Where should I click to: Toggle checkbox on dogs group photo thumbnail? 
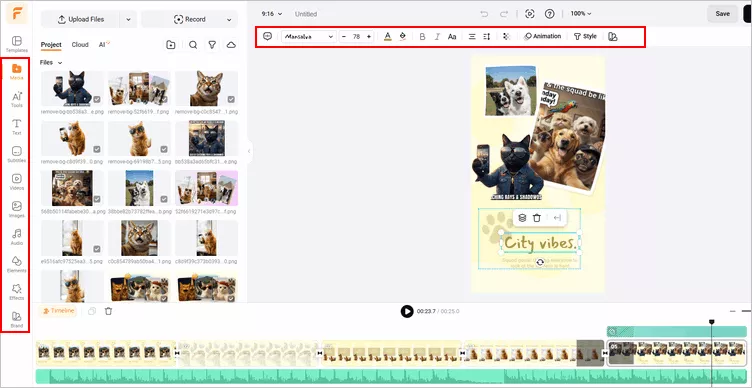coord(97,199)
